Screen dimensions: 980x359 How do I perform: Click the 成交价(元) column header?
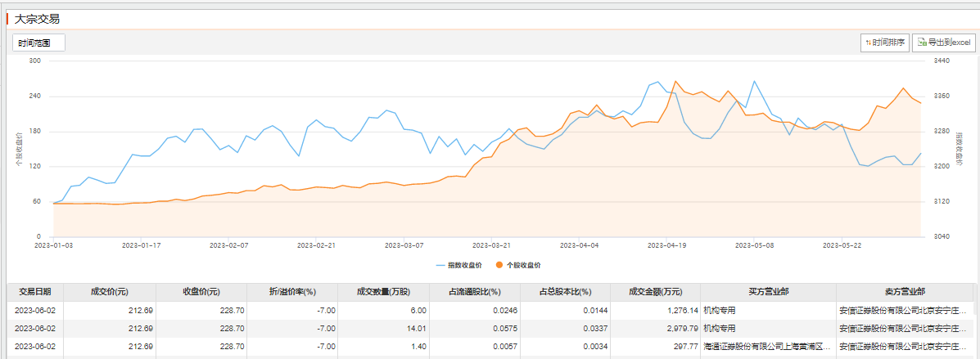tap(109, 292)
